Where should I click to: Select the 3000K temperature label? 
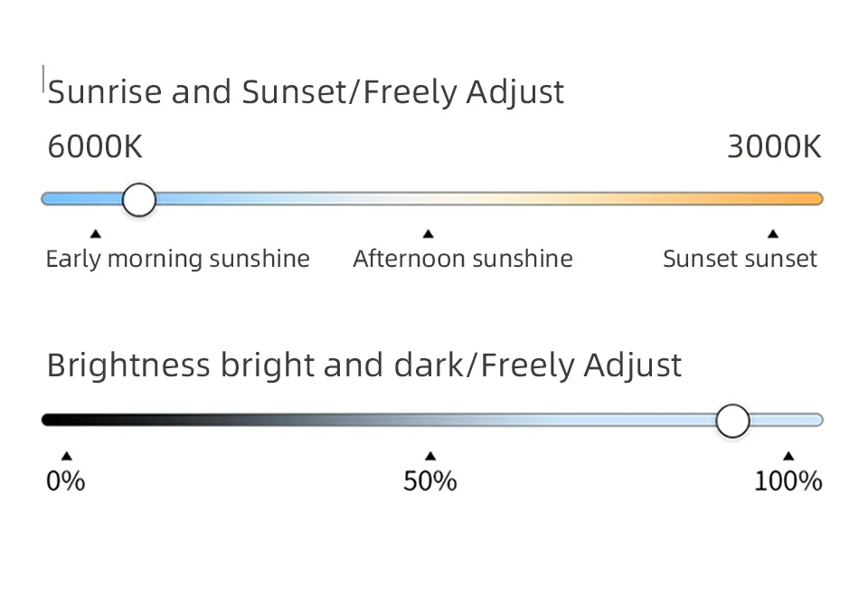tap(774, 147)
